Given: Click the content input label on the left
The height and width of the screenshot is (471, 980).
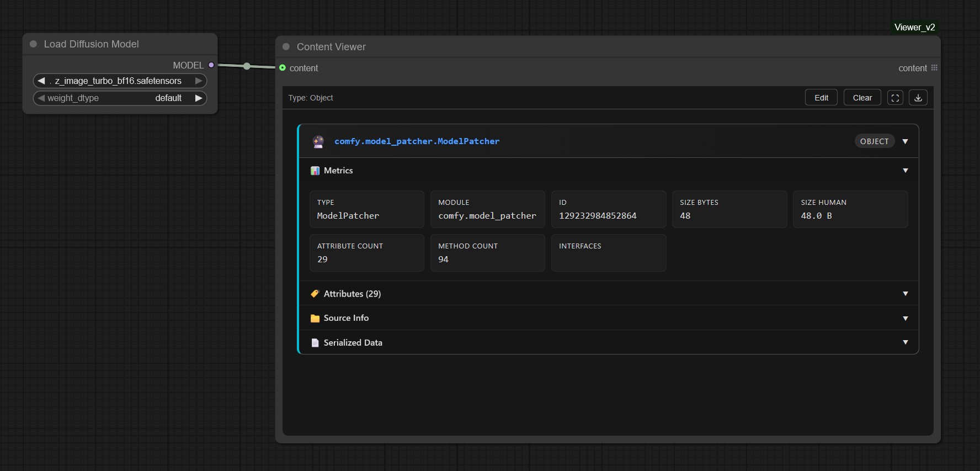Looking at the screenshot, I should [x=303, y=68].
